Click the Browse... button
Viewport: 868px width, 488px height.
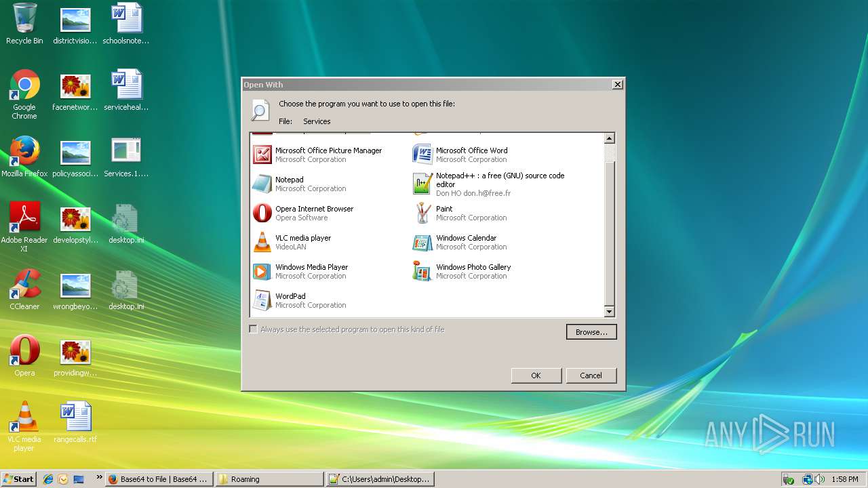coord(591,332)
